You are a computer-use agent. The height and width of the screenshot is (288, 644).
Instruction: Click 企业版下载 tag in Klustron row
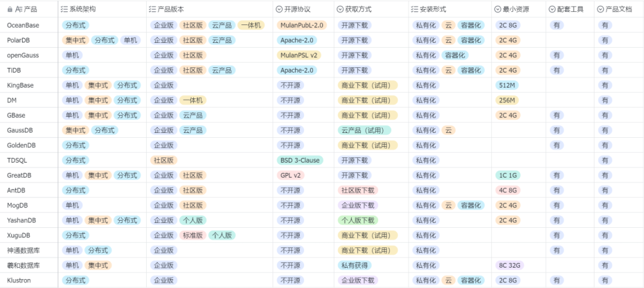click(358, 280)
